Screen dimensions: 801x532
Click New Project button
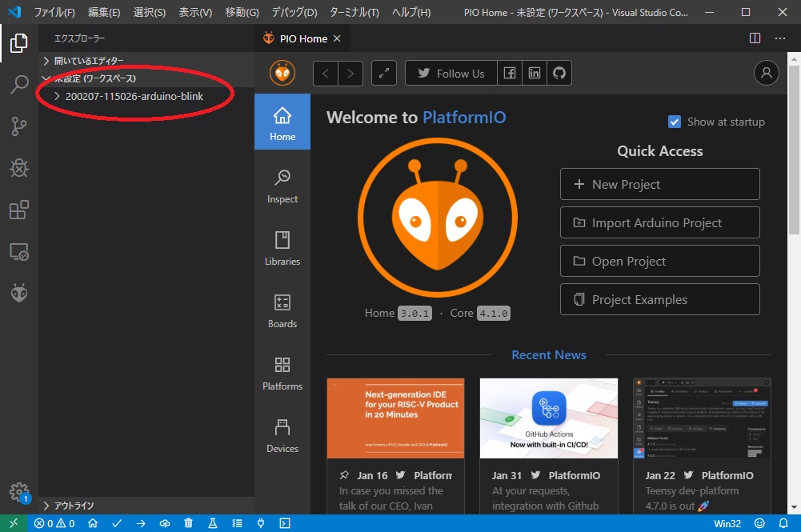click(659, 184)
